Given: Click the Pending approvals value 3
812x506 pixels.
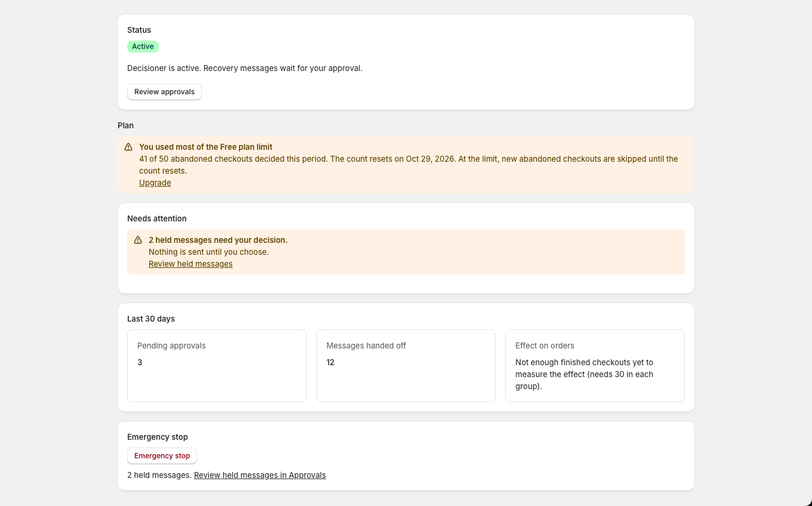Looking at the screenshot, I should point(140,362).
